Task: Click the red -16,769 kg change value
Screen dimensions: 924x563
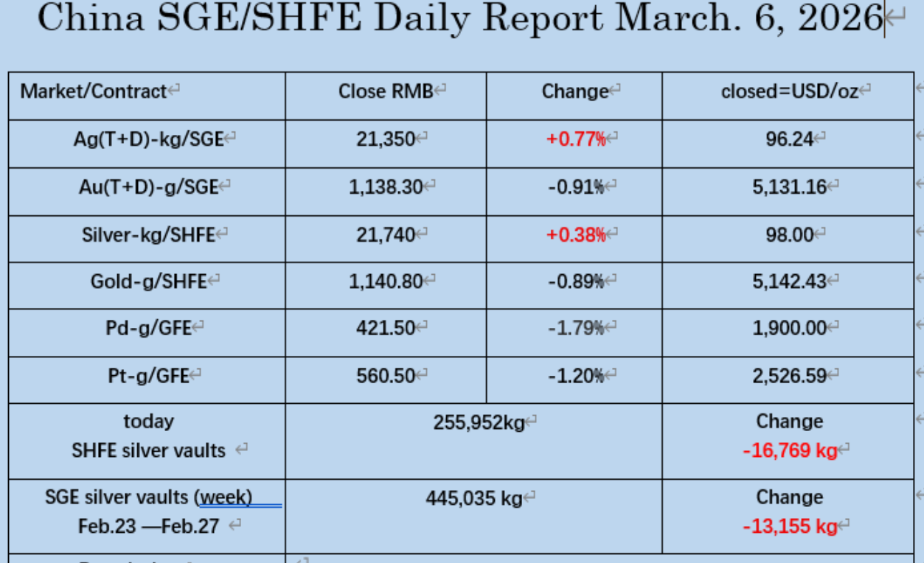Action: click(x=789, y=450)
